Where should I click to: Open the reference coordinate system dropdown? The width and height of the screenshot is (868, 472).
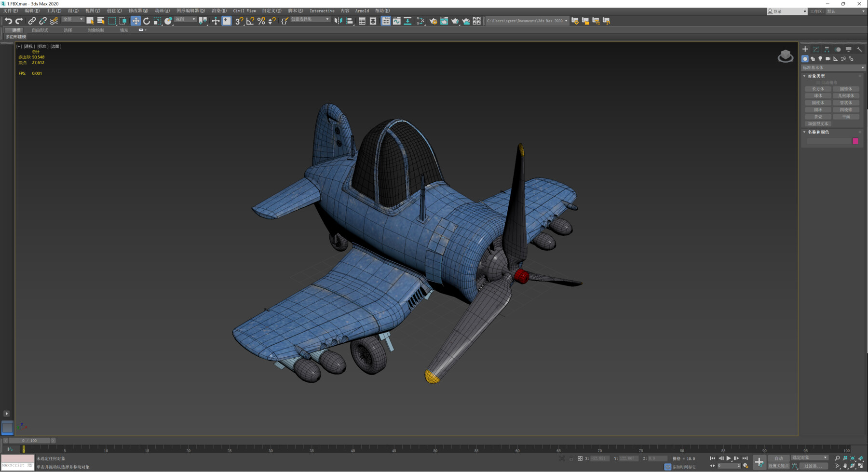pos(185,19)
